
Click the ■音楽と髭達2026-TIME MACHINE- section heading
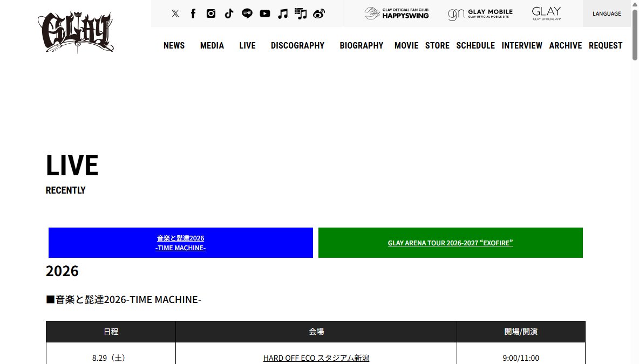(x=124, y=299)
